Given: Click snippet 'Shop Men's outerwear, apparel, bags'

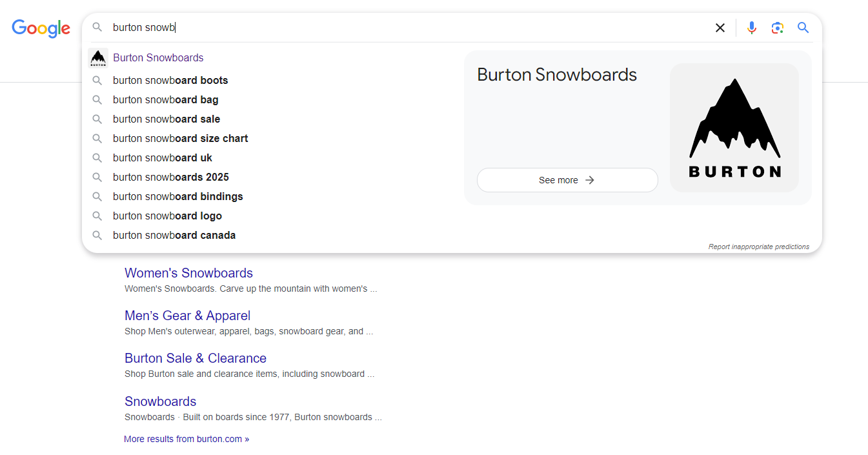Looking at the screenshot, I should (248, 331).
